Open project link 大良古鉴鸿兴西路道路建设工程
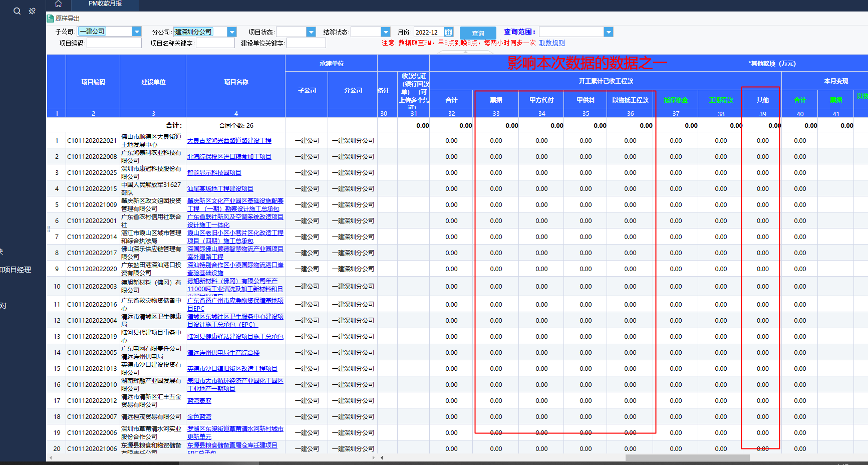 [229, 141]
